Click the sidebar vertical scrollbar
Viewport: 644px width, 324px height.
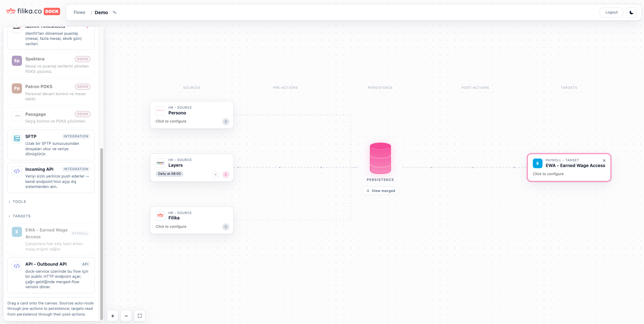coord(101,234)
